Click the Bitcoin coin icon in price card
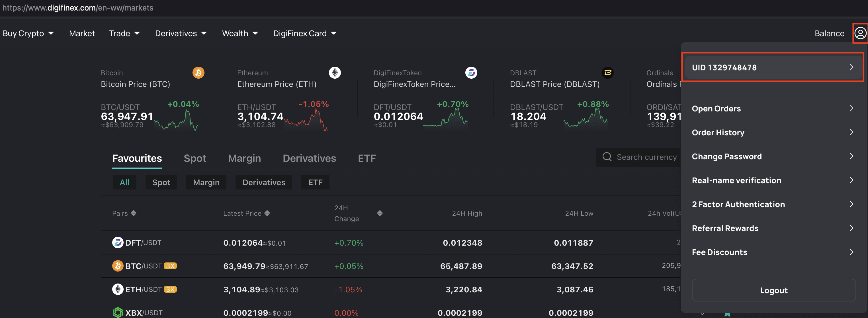 (198, 72)
